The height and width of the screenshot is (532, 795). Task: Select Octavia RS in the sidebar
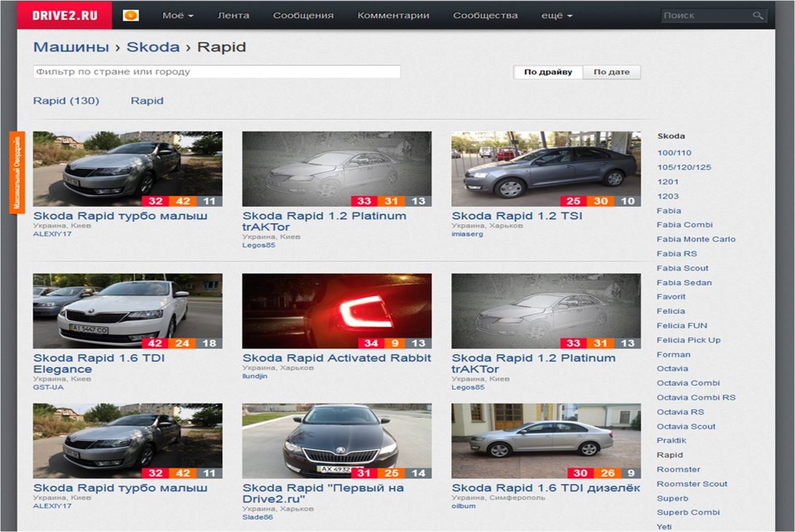click(681, 412)
